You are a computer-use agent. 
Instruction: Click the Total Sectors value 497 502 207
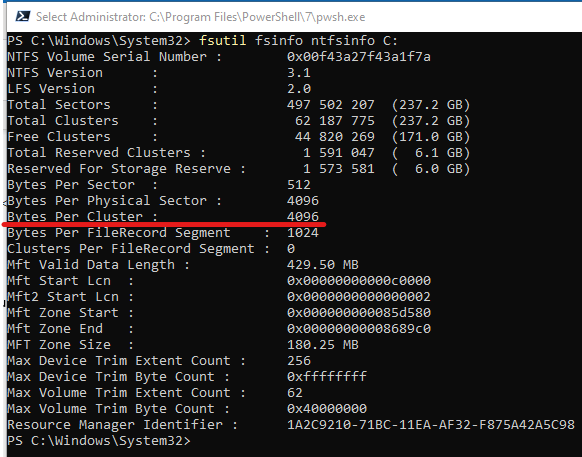331,104
